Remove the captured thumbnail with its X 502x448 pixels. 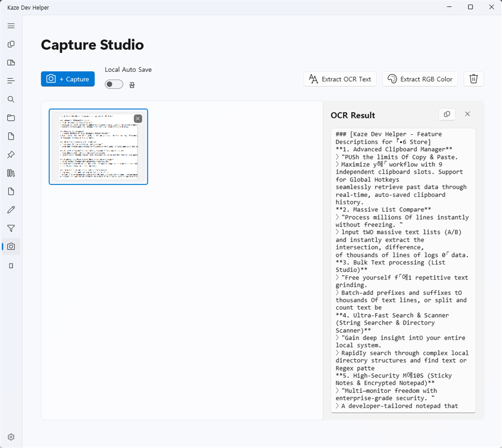(x=138, y=118)
